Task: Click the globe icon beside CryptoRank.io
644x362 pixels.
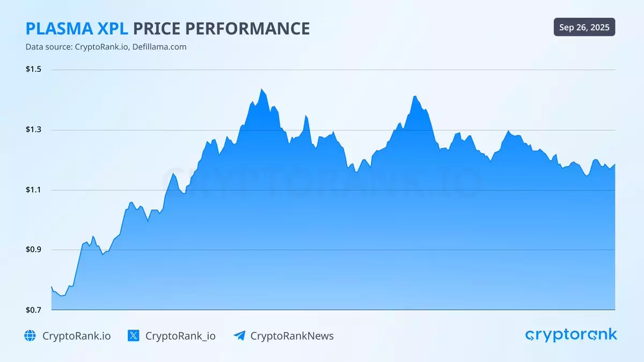Action: click(x=30, y=336)
